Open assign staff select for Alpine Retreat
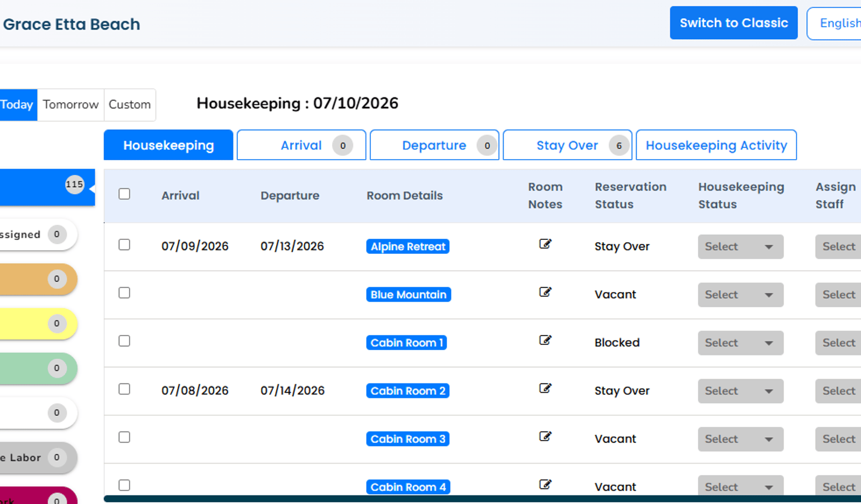 click(x=838, y=247)
